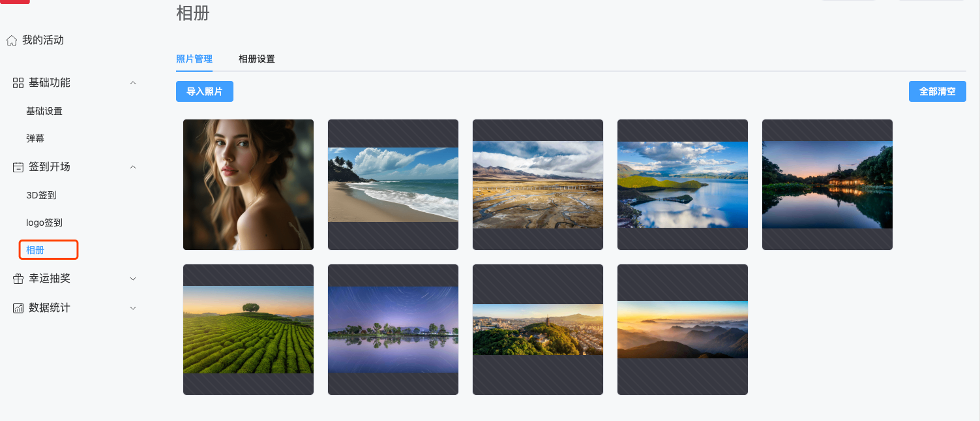Expand the 数据统计 section chevron
Viewport: 980px width, 421px height.
[133, 308]
